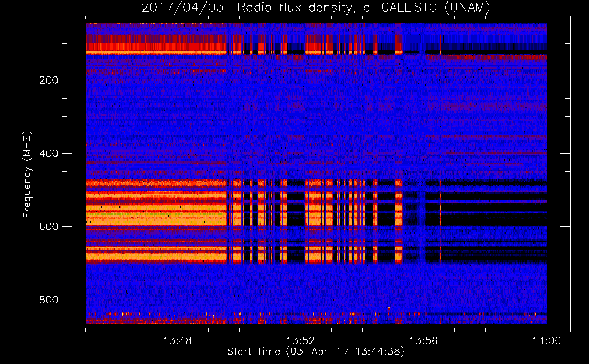This screenshot has width=589, height=364.
Task: Click the '200' frequency tick label
Action: pos(49,80)
